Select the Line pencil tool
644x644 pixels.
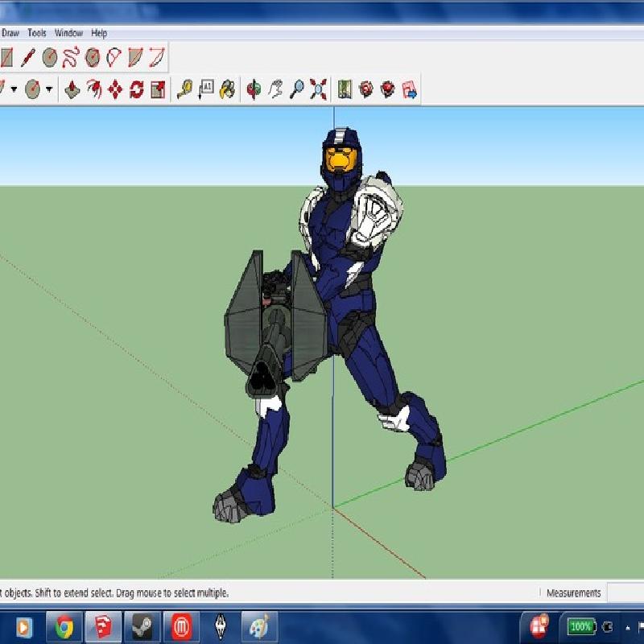28,57
